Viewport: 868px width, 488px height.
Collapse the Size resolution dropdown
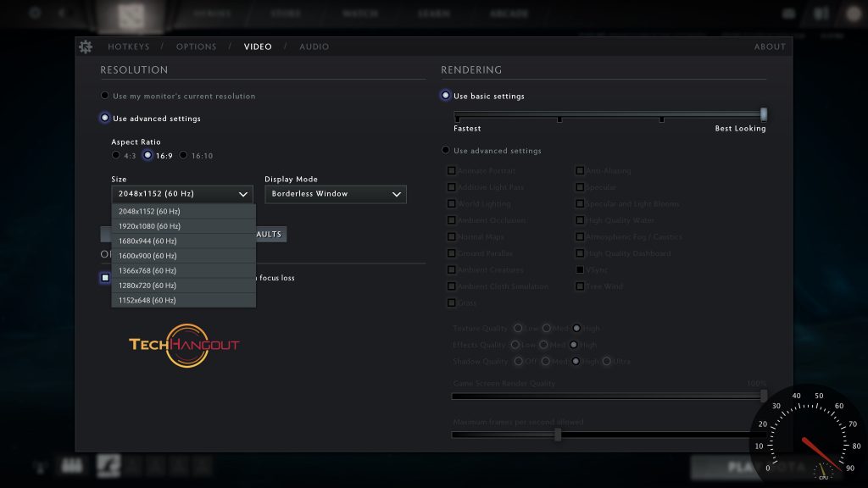pos(182,194)
